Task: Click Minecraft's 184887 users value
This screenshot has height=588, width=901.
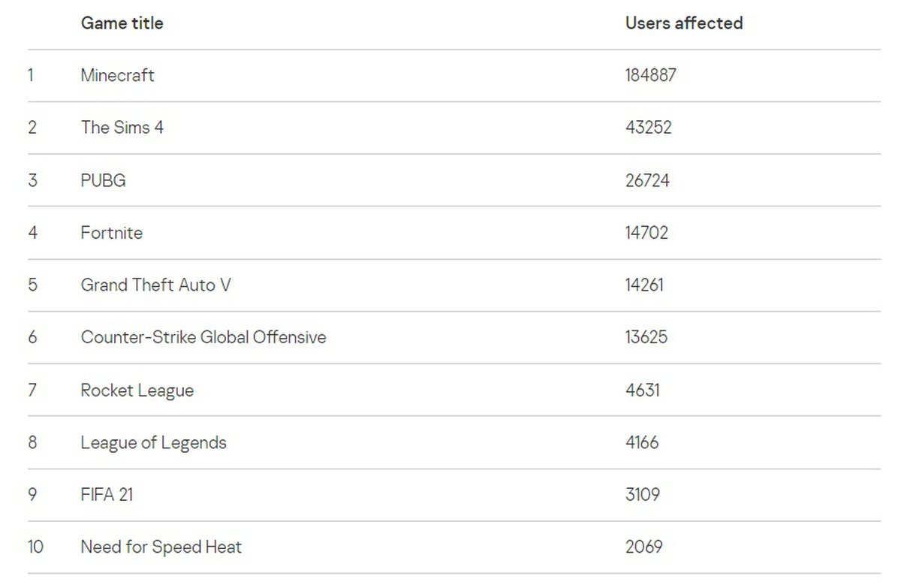Action: pos(651,75)
